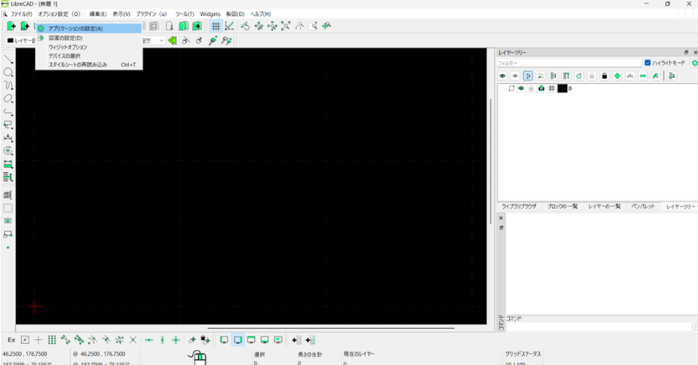This screenshot has width=698, height=365.
Task: Click the filter field in layer tree
Action: coord(569,63)
